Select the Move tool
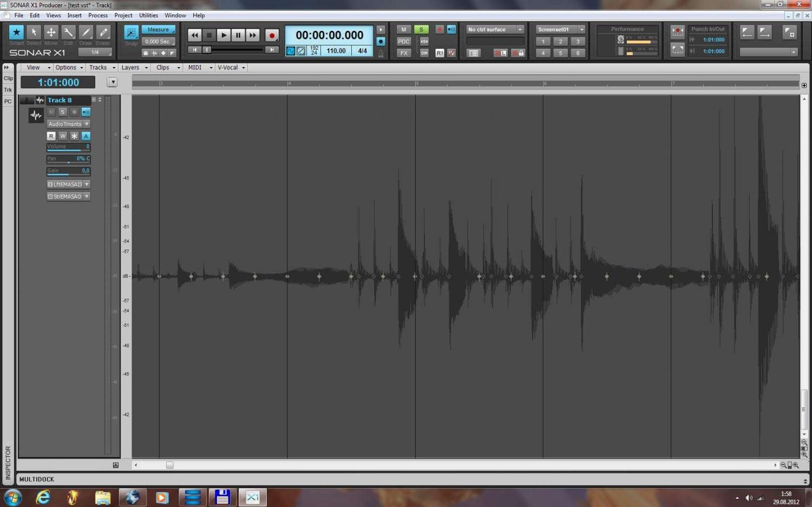The width and height of the screenshot is (812, 507). (x=51, y=32)
